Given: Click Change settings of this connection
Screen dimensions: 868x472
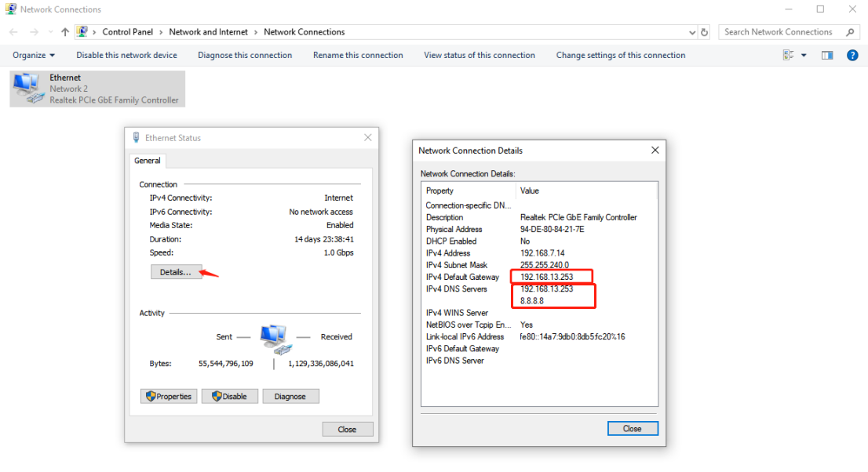Looking at the screenshot, I should coord(621,56).
